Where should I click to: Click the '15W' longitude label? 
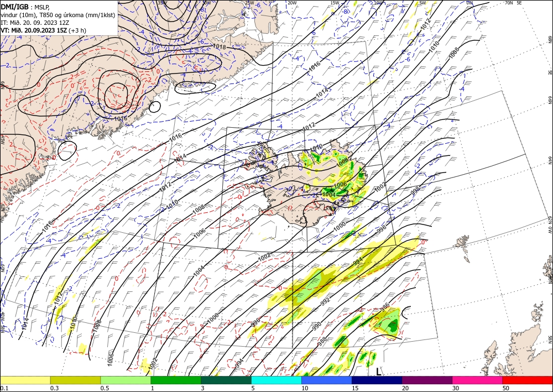335,3
